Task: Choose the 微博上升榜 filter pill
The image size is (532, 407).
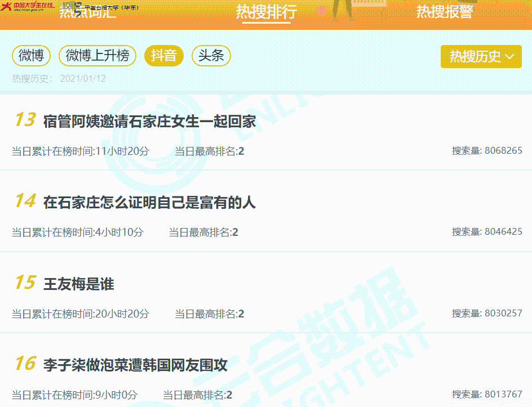Action: pyautogui.click(x=97, y=56)
